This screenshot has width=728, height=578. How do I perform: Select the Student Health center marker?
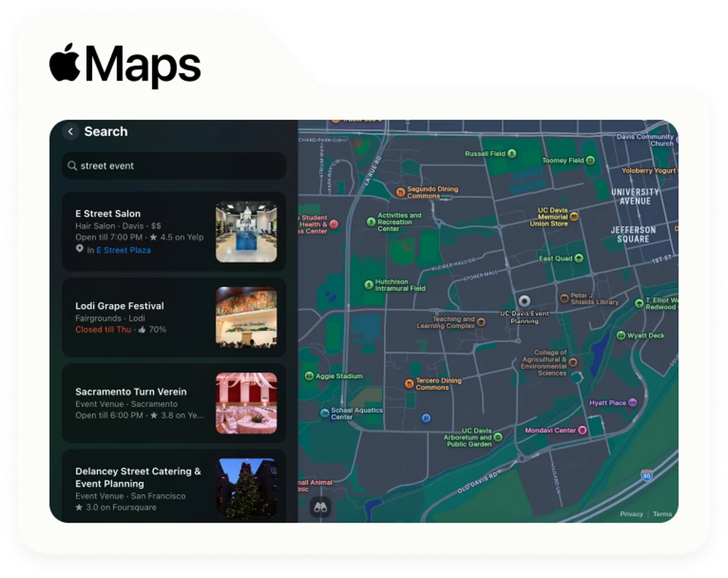click(333, 224)
